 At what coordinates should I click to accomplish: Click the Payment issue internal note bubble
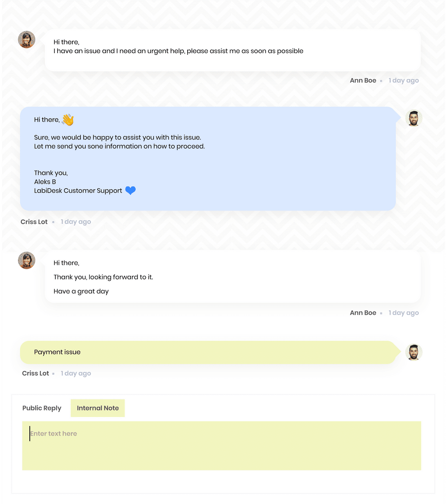(x=208, y=352)
